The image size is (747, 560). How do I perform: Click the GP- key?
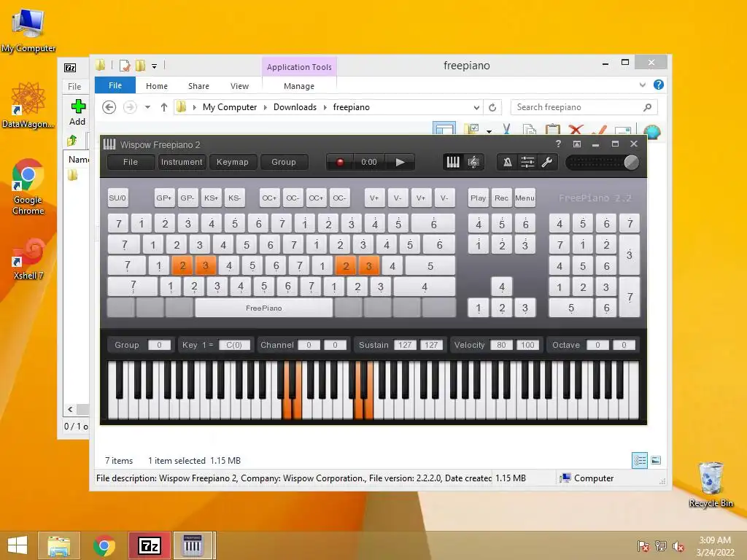(187, 198)
